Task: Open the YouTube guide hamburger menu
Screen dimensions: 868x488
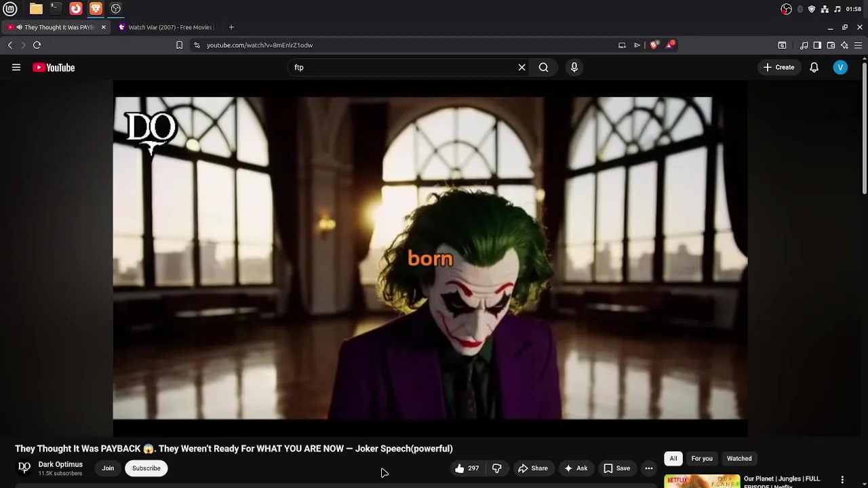Action: click(x=16, y=67)
